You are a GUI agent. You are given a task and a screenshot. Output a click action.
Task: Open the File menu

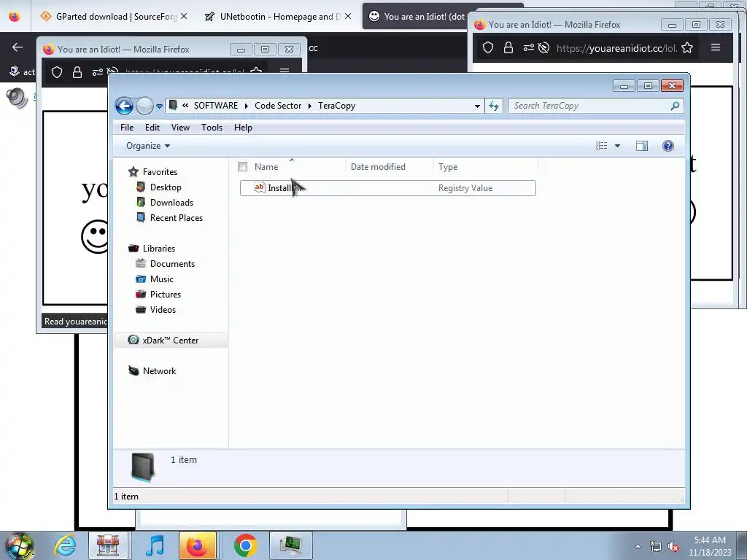[127, 128]
